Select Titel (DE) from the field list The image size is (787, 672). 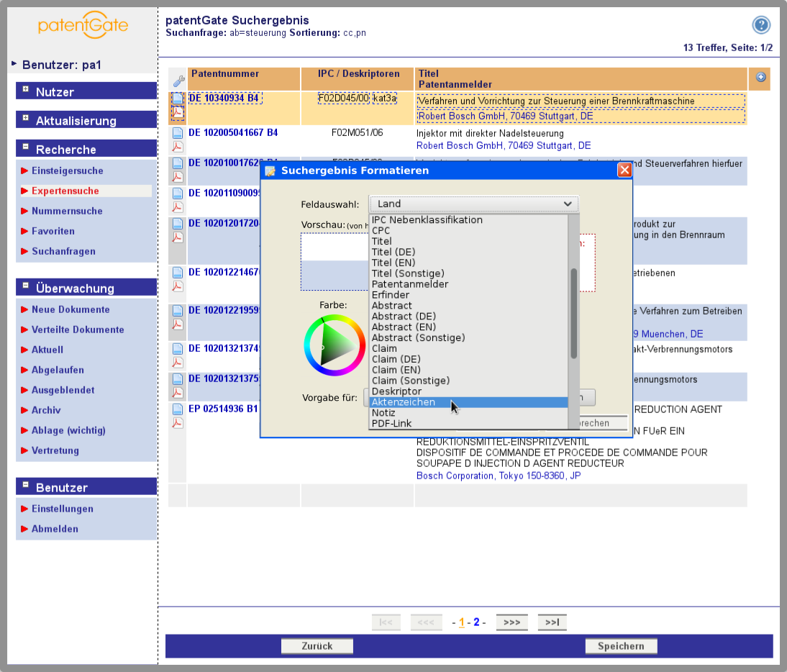click(x=468, y=252)
